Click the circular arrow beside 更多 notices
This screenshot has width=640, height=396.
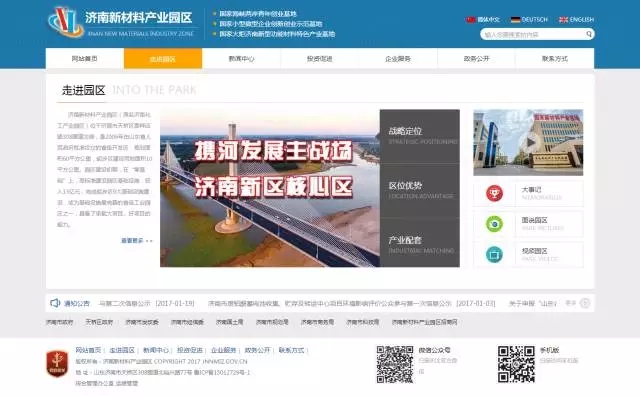point(585,303)
